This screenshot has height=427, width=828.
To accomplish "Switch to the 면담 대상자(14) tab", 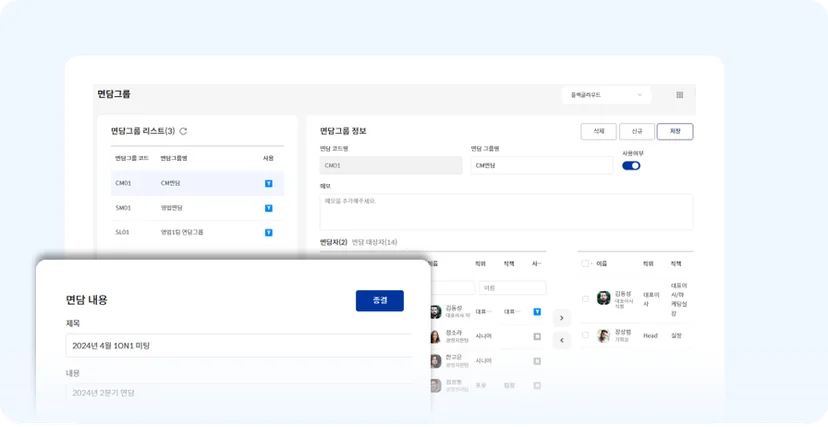I will (x=374, y=242).
